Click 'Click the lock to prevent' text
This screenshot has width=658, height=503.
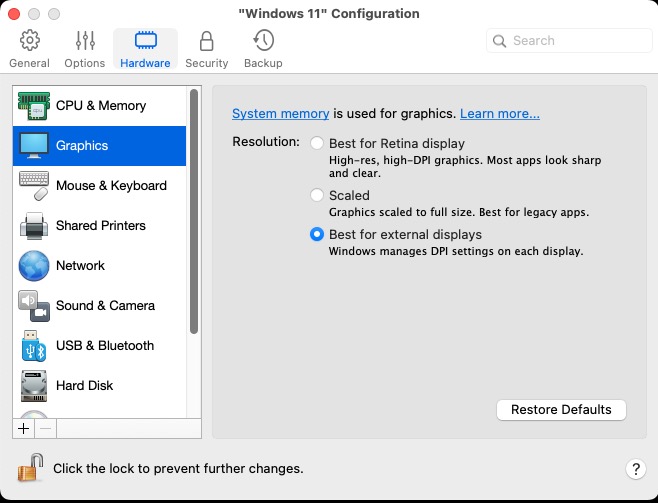[x=178, y=469]
